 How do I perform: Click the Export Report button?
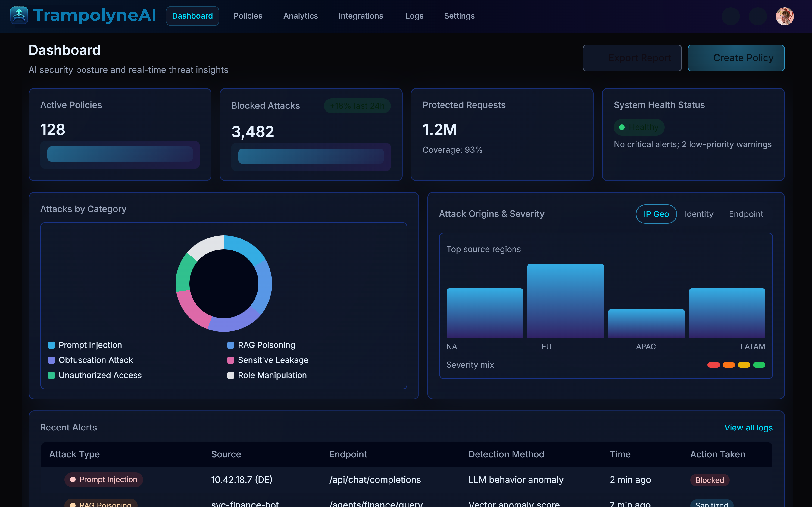click(x=632, y=58)
